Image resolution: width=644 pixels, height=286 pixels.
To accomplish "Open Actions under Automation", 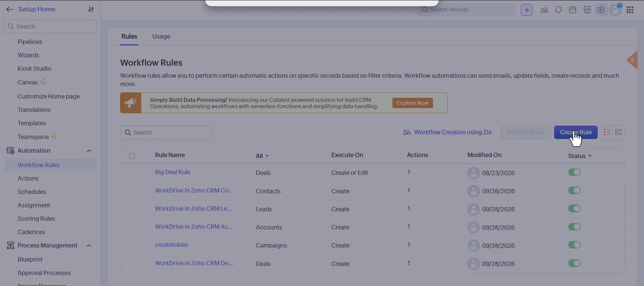I will [28, 178].
